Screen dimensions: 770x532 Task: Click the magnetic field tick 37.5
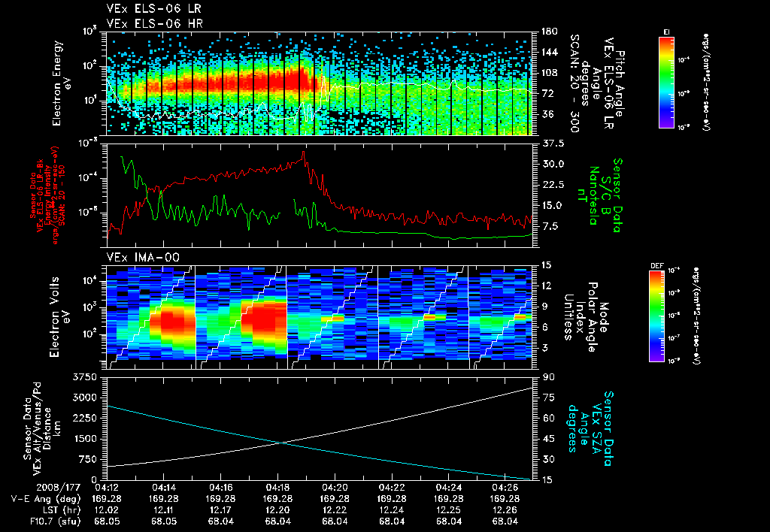click(x=552, y=144)
